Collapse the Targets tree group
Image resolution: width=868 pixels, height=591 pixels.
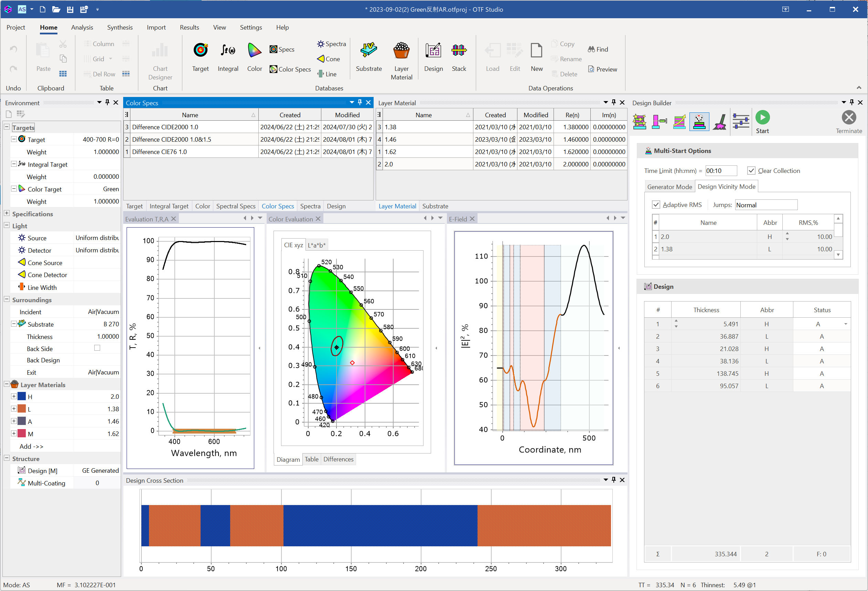click(7, 127)
